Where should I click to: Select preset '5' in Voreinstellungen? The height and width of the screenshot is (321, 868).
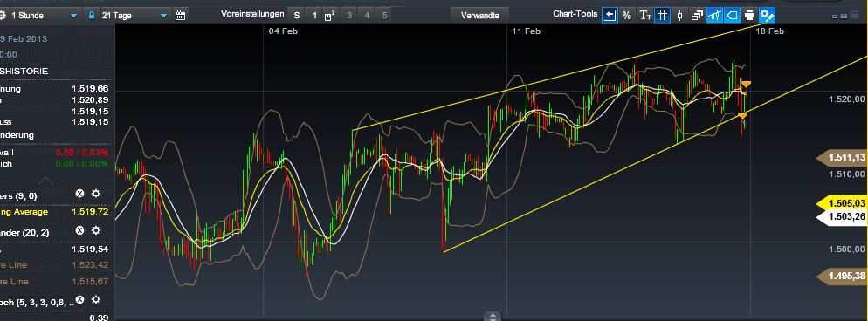pos(384,16)
